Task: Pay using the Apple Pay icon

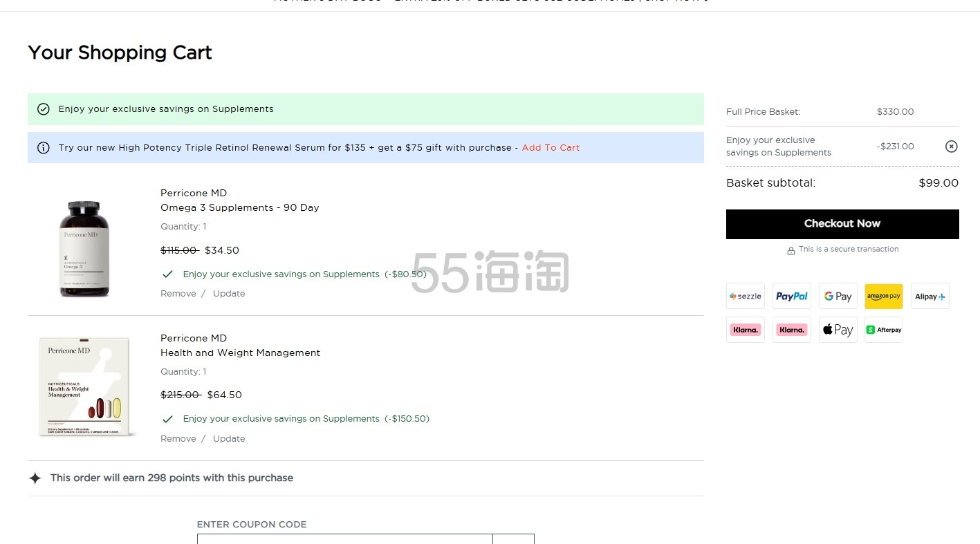Action: (x=838, y=330)
